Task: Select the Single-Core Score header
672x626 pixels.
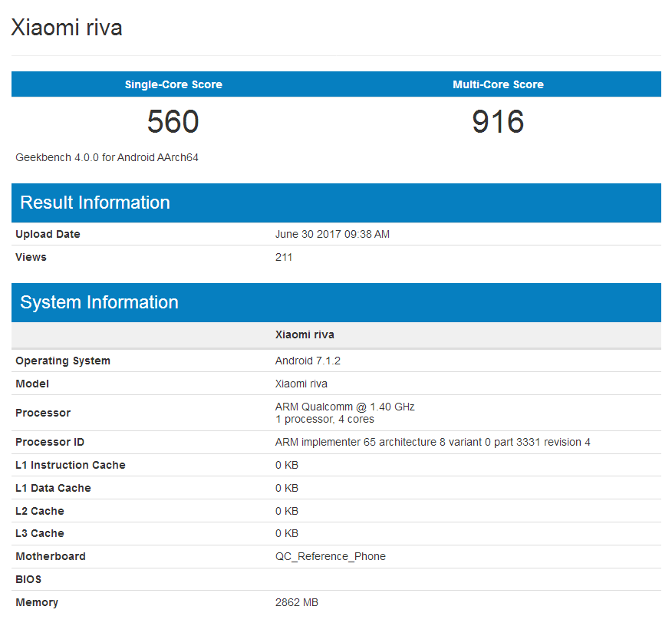Action: pos(173,84)
